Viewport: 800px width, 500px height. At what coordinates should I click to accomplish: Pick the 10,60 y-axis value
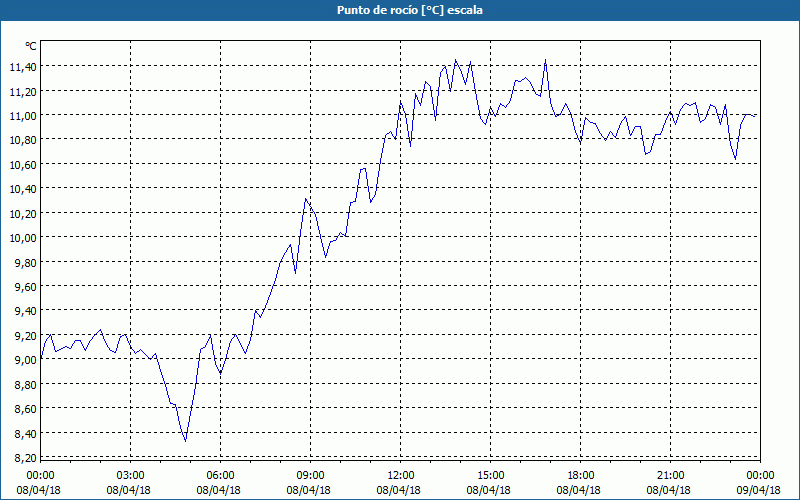[x=23, y=164]
